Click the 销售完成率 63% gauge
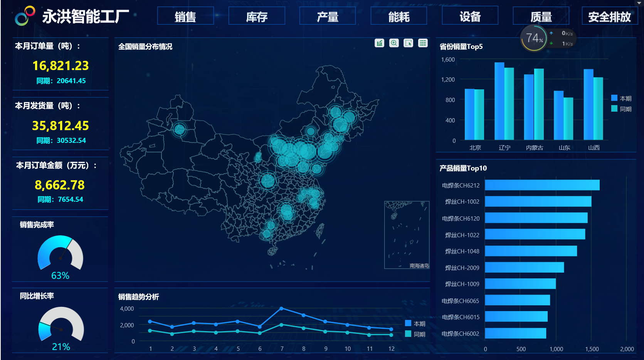 61,253
